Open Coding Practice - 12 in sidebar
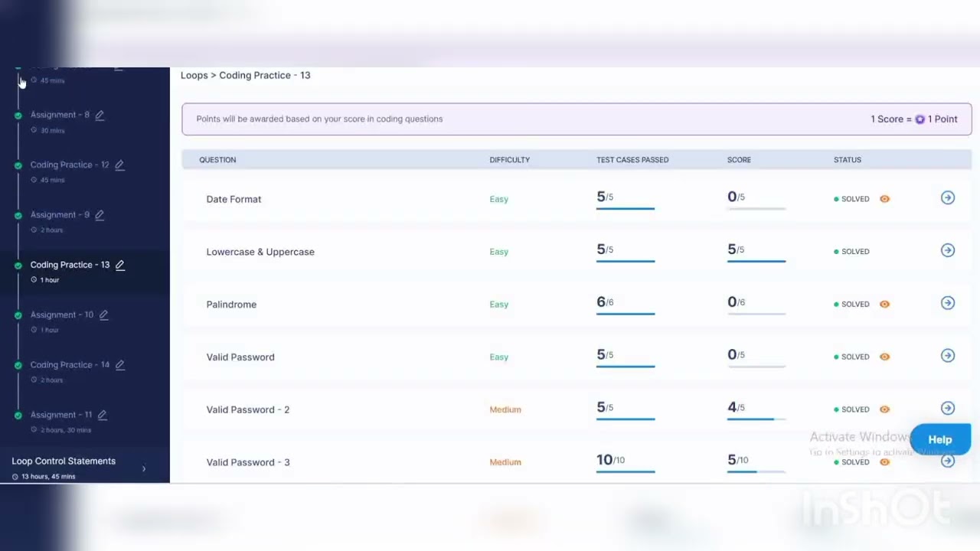 point(70,165)
